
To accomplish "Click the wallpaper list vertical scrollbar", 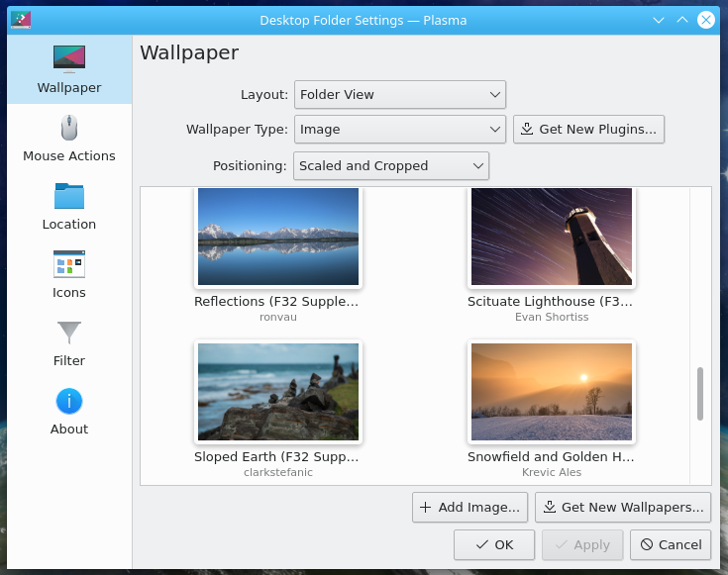I will (x=700, y=393).
